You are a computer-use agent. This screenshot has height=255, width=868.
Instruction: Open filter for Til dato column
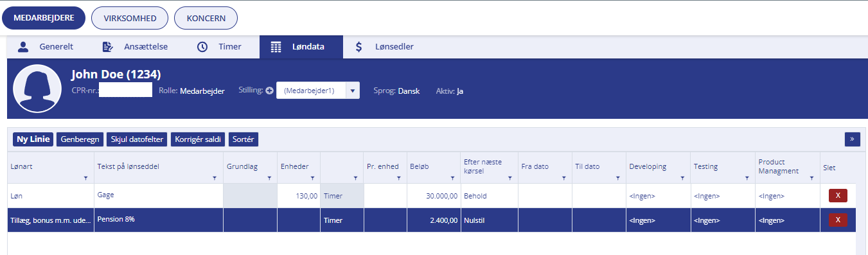[618, 178]
